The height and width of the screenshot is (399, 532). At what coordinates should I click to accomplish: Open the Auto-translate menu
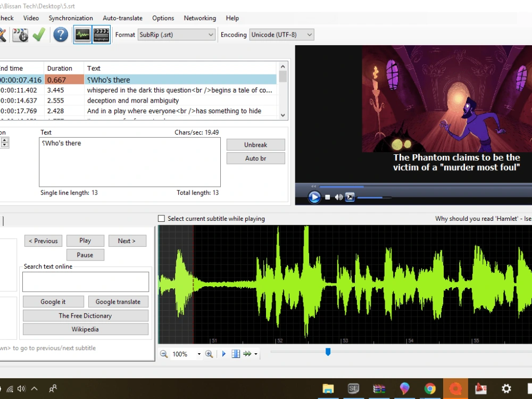pos(122,18)
